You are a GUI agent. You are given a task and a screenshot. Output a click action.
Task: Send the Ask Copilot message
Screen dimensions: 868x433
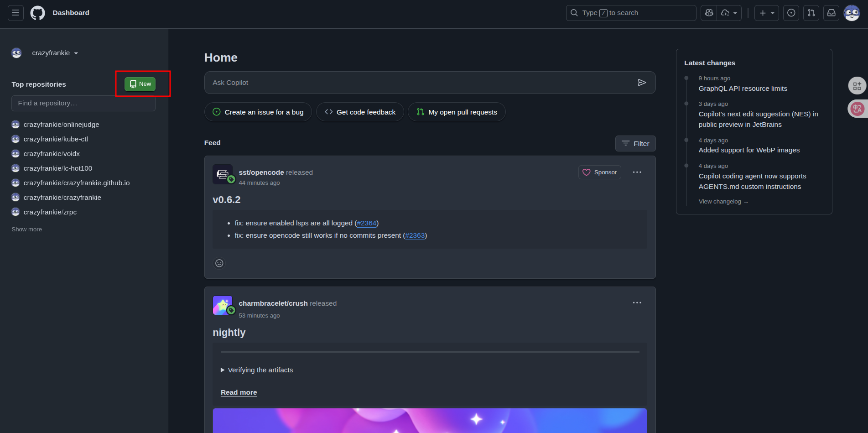pos(642,83)
